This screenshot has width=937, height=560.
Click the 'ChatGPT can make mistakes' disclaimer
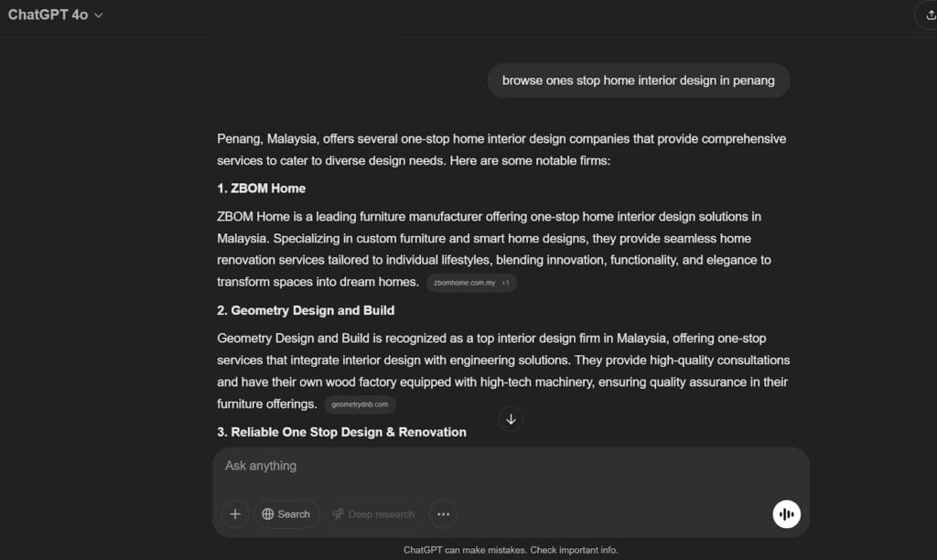pos(511,550)
